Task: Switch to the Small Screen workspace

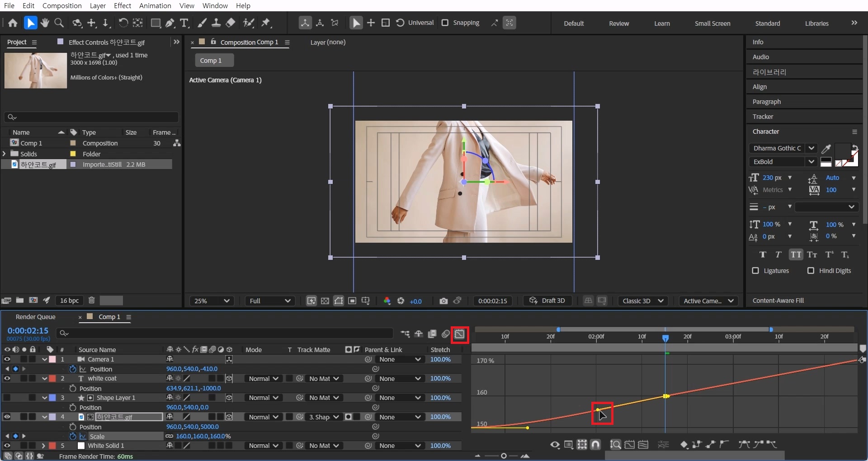Action: [x=712, y=24]
